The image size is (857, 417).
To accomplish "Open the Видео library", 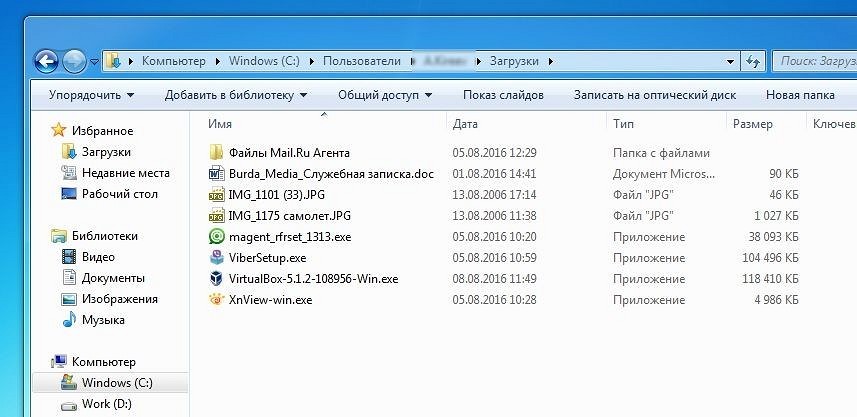I will point(98,257).
